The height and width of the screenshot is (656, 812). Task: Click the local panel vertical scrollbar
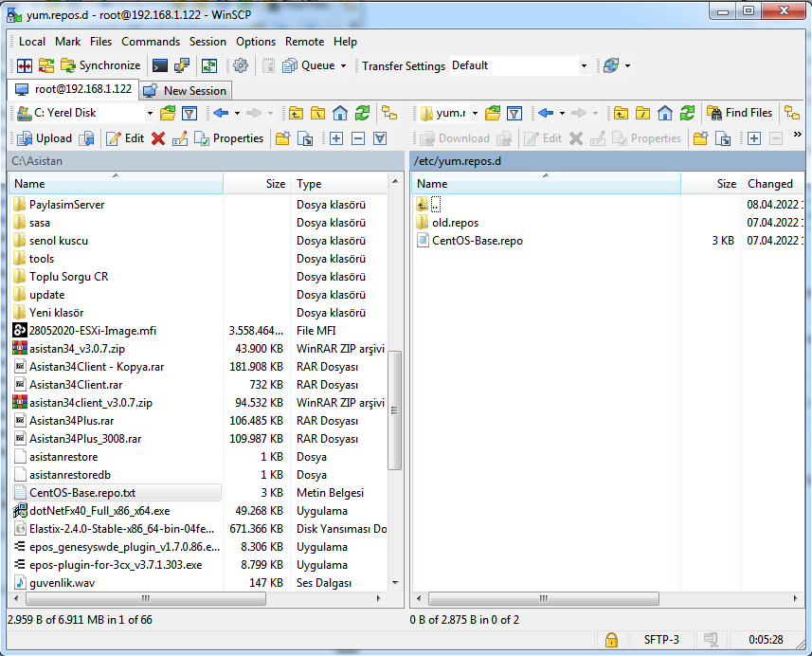[x=396, y=408]
